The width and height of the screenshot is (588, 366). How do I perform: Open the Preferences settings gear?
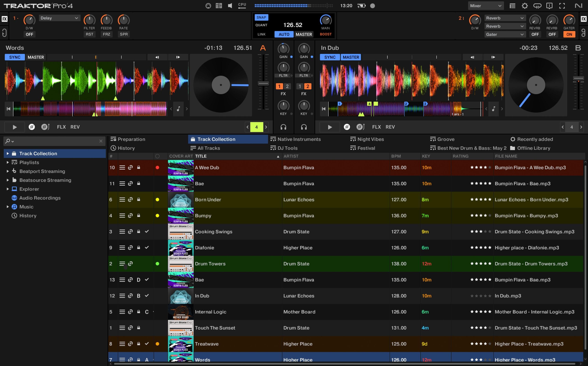point(525,5)
